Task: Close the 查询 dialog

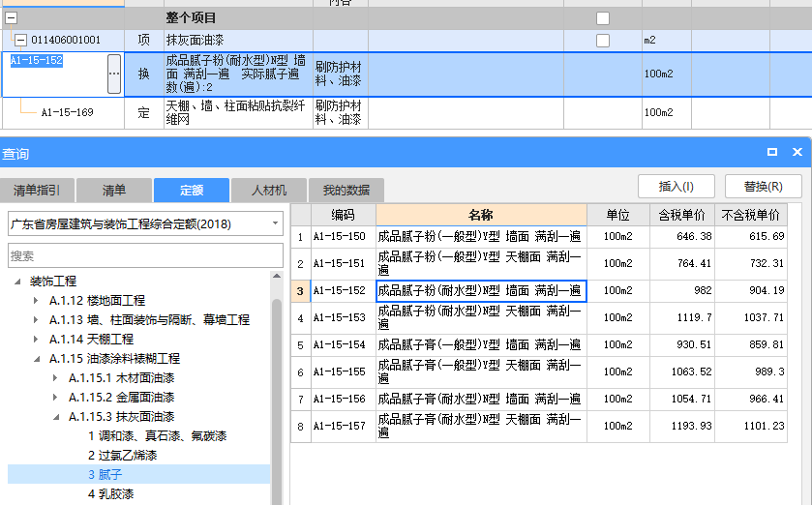Action: 797,152
